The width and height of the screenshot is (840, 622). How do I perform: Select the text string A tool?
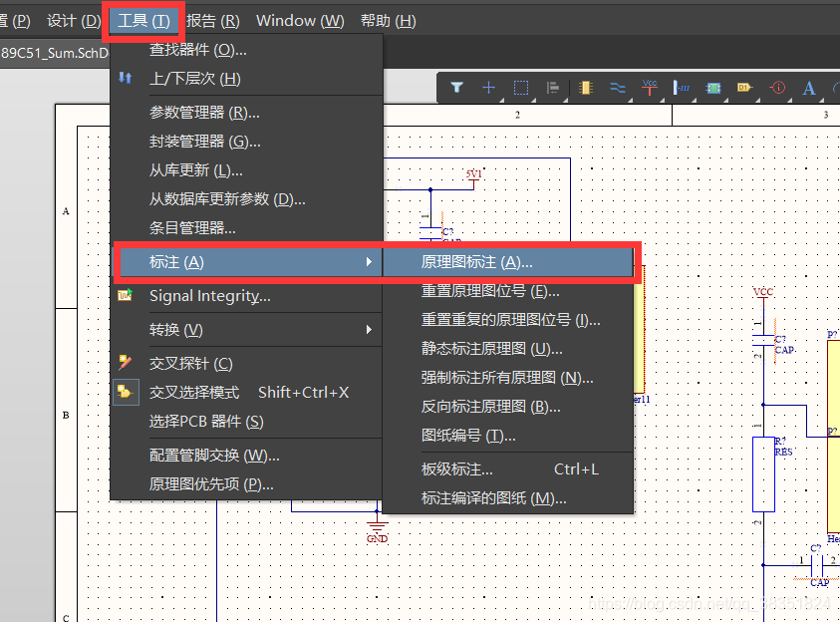(x=809, y=88)
